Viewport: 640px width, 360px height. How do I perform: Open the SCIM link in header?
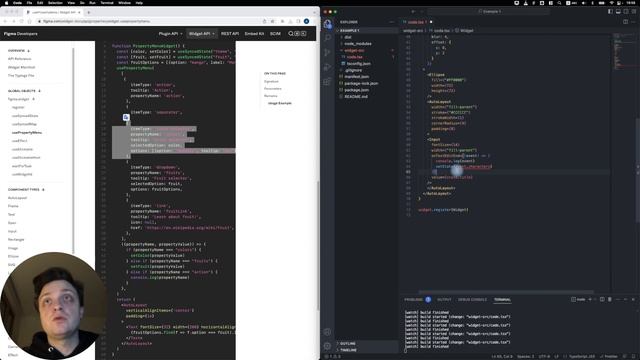click(x=275, y=33)
